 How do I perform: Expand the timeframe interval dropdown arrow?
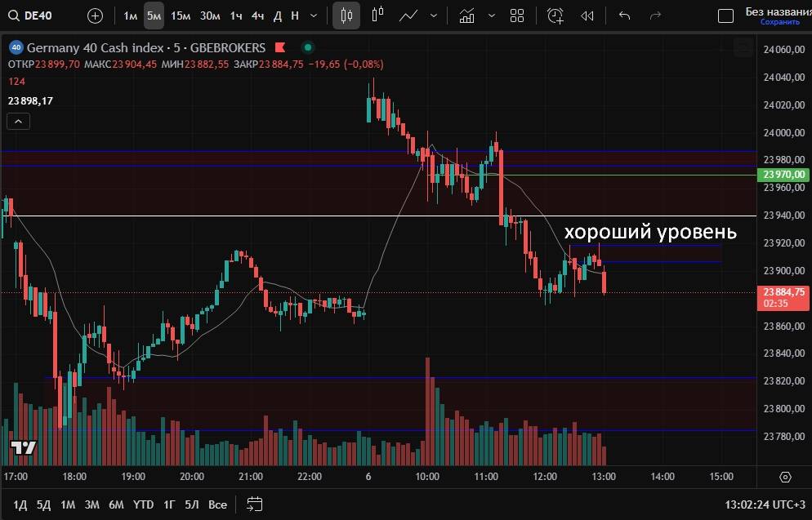point(314,16)
